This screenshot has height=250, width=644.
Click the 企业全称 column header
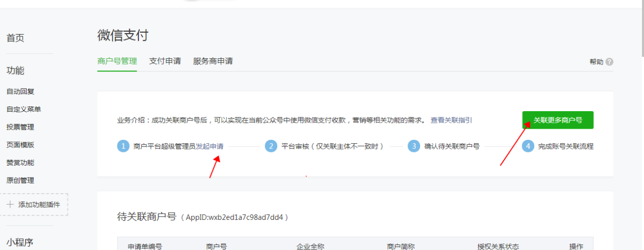[310, 246]
